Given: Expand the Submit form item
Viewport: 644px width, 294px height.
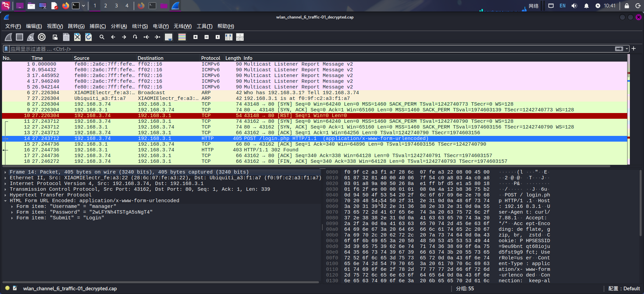Looking at the screenshot, I should [x=12, y=218].
